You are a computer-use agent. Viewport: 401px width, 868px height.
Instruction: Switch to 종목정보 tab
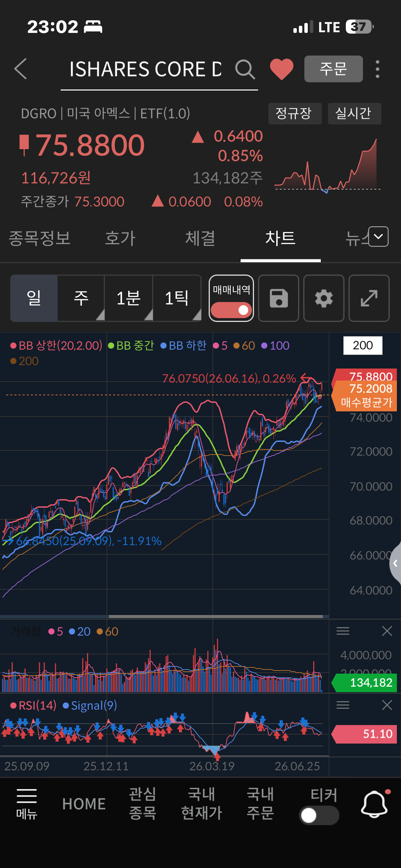pyautogui.click(x=39, y=238)
